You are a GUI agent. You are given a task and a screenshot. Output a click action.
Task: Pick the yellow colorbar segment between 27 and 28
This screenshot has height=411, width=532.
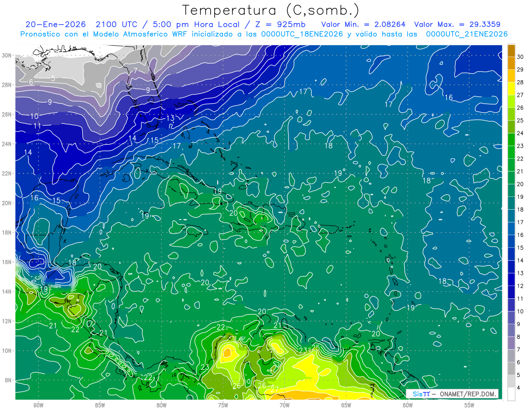(511, 88)
